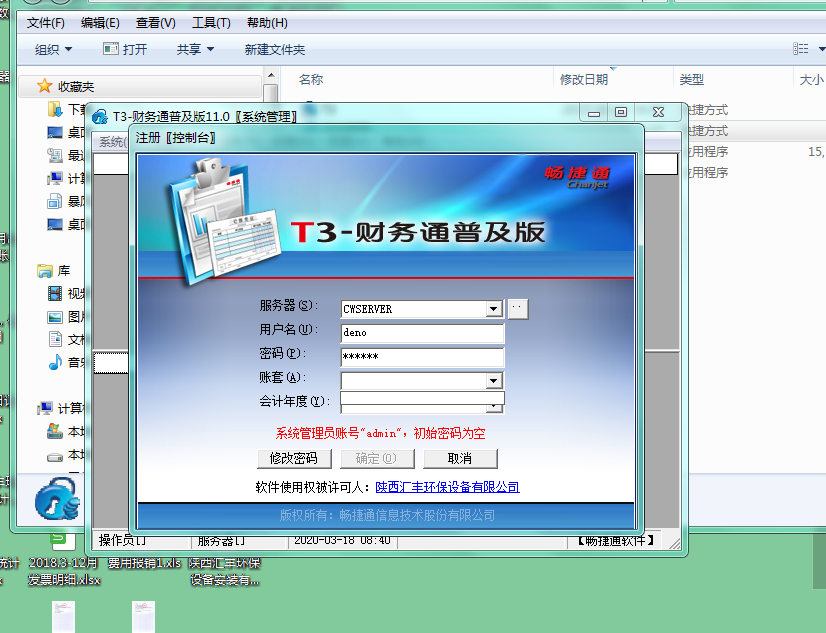Screen dimensions: 826x633
Task: Click the downloads folder icon under favorites
Action: [x=55, y=110]
